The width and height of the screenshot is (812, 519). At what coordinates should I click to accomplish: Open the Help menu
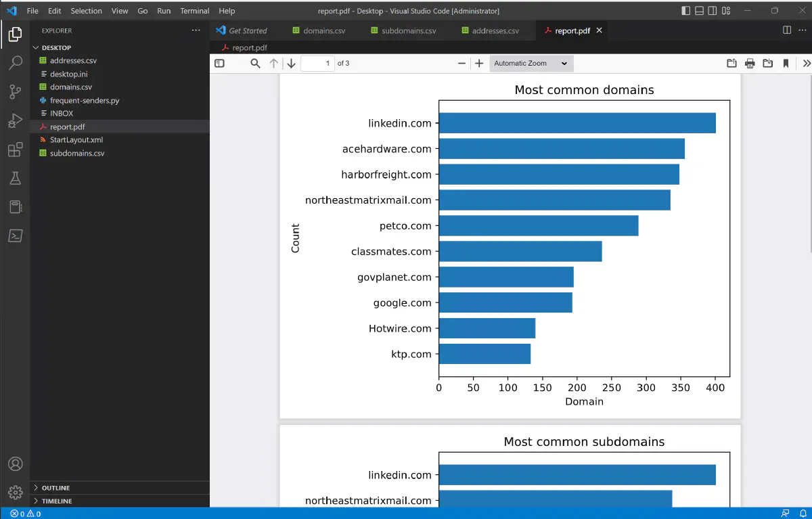227,11
